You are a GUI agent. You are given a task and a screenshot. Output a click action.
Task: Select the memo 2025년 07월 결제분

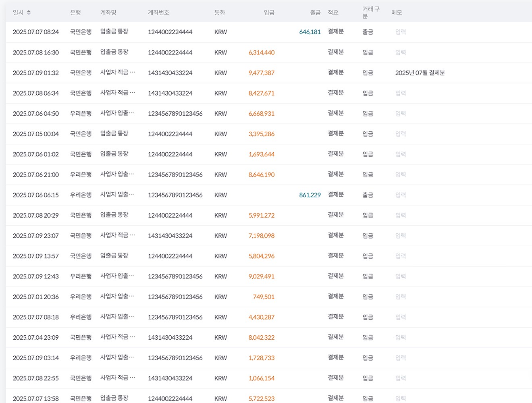420,73
